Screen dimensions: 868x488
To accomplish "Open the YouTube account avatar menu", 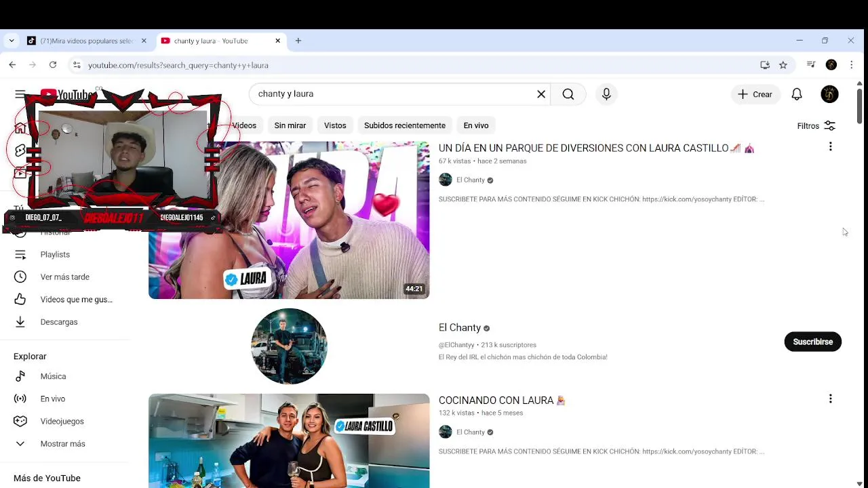I will point(829,94).
